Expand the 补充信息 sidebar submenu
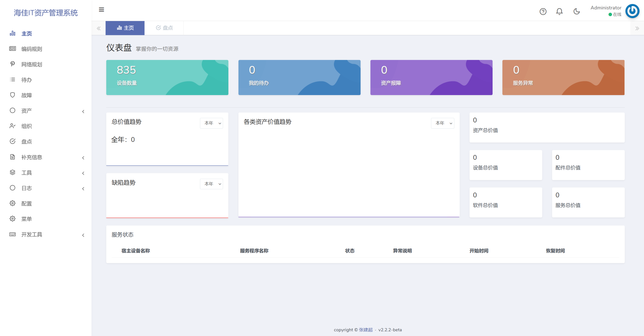 pyautogui.click(x=46, y=157)
